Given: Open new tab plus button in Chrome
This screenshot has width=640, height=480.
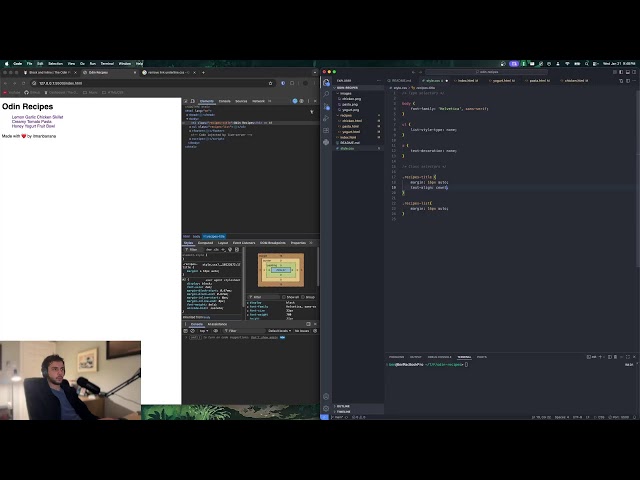Looking at the screenshot, I should (203, 73).
